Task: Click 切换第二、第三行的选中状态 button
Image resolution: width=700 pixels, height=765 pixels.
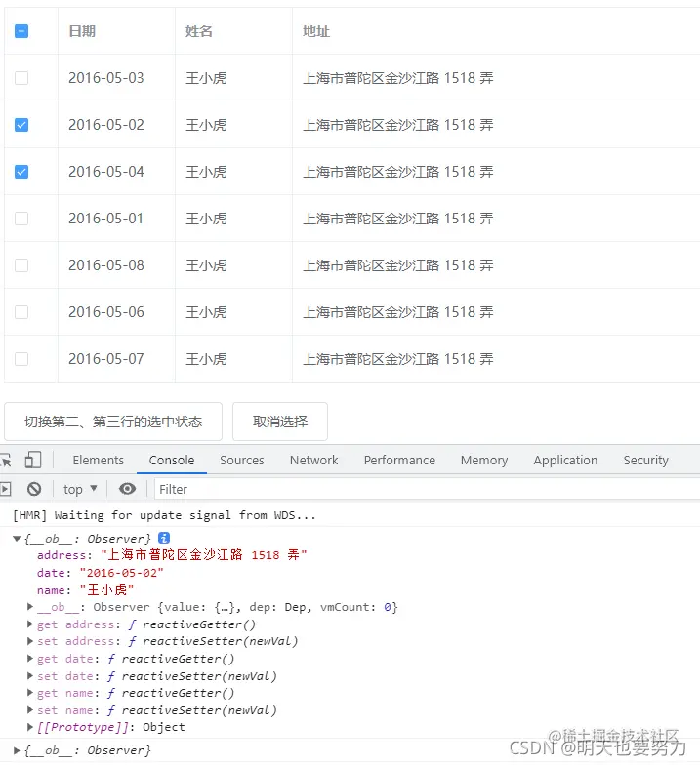Action: pos(113,422)
